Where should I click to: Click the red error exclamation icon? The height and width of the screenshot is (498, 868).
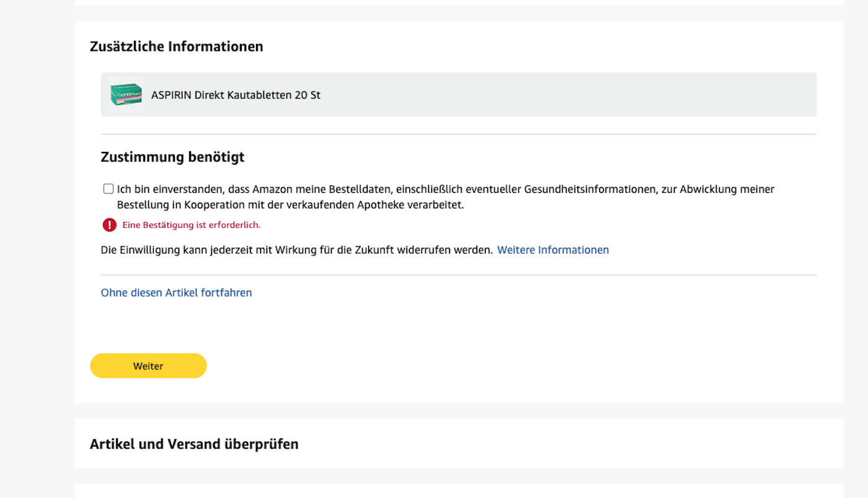click(x=110, y=225)
